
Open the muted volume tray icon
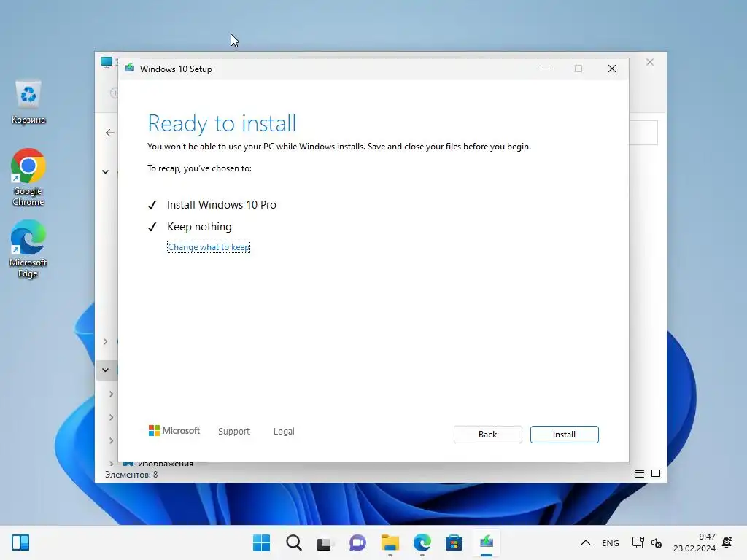[x=657, y=542]
